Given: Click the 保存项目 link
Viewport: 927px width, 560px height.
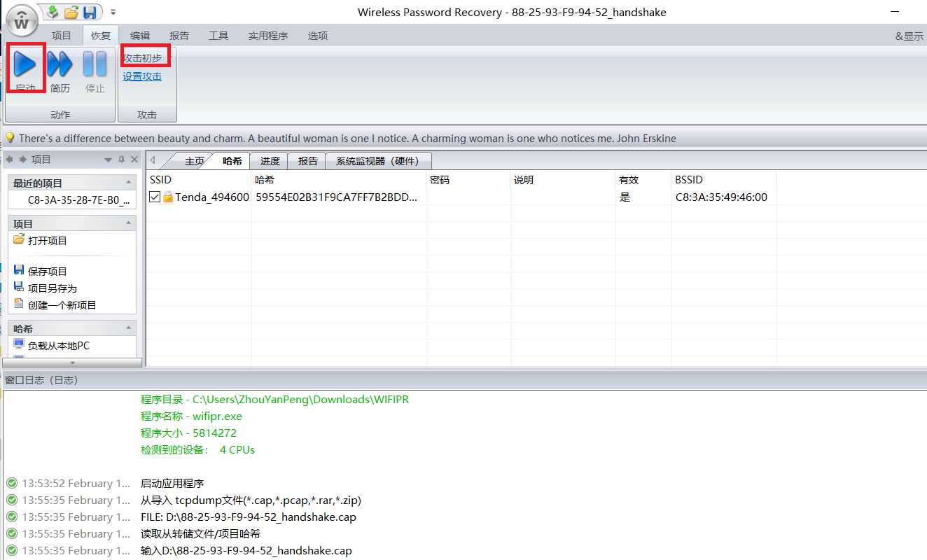Looking at the screenshot, I should 48,271.
